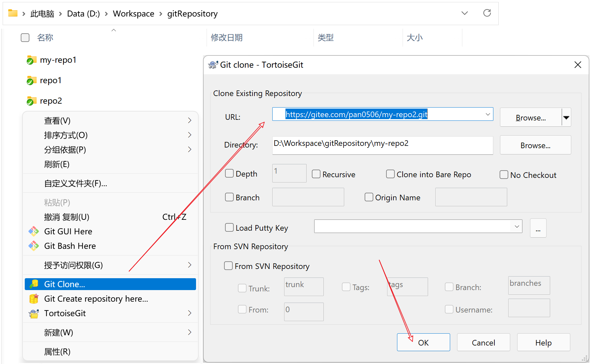This screenshot has width=598, height=364.
Task: Select 属性(R) from context menu
Action: pyautogui.click(x=57, y=351)
